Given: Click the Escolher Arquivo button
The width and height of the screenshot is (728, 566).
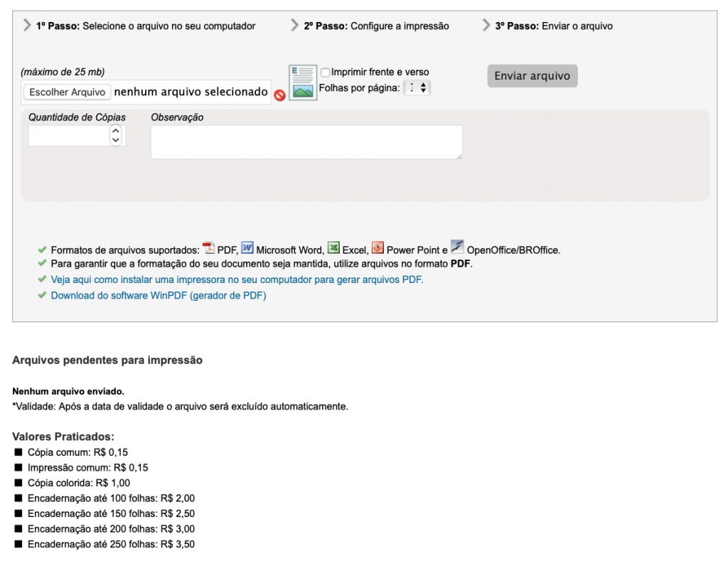Looking at the screenshot, I should pyautogui.click(x=68, y=92).
